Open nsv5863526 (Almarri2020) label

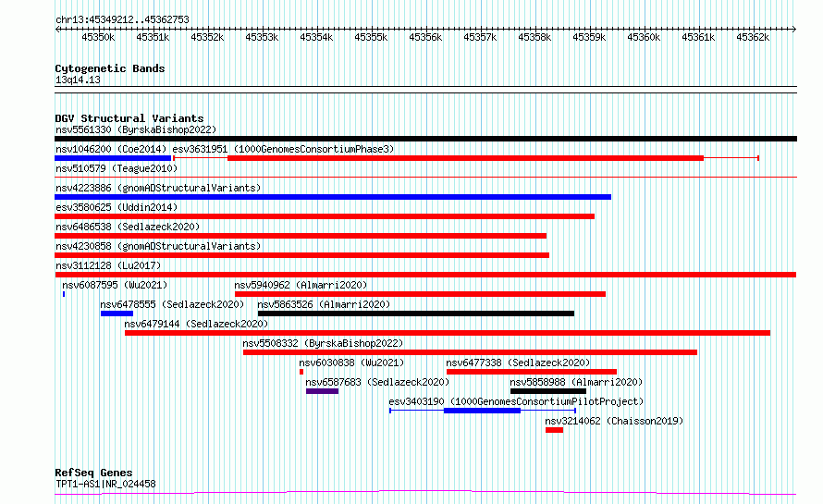(x=324, y=304)
